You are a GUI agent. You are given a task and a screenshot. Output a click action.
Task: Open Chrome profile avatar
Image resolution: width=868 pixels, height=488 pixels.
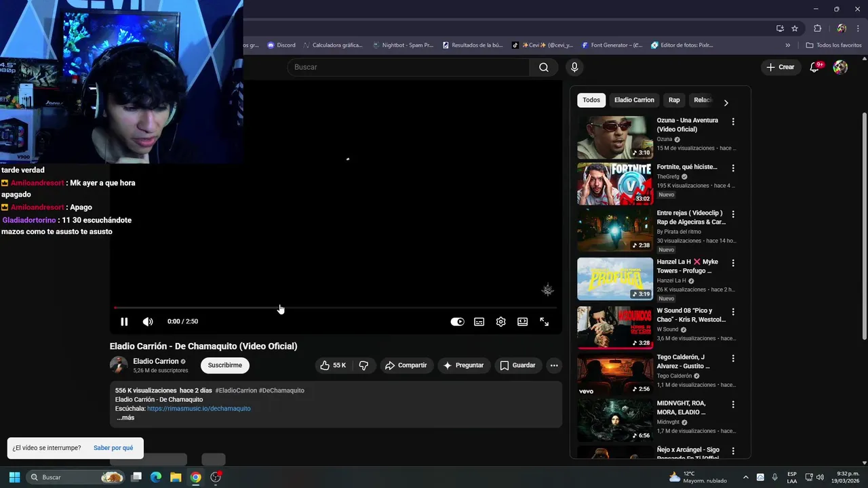(x=842, y=28)
